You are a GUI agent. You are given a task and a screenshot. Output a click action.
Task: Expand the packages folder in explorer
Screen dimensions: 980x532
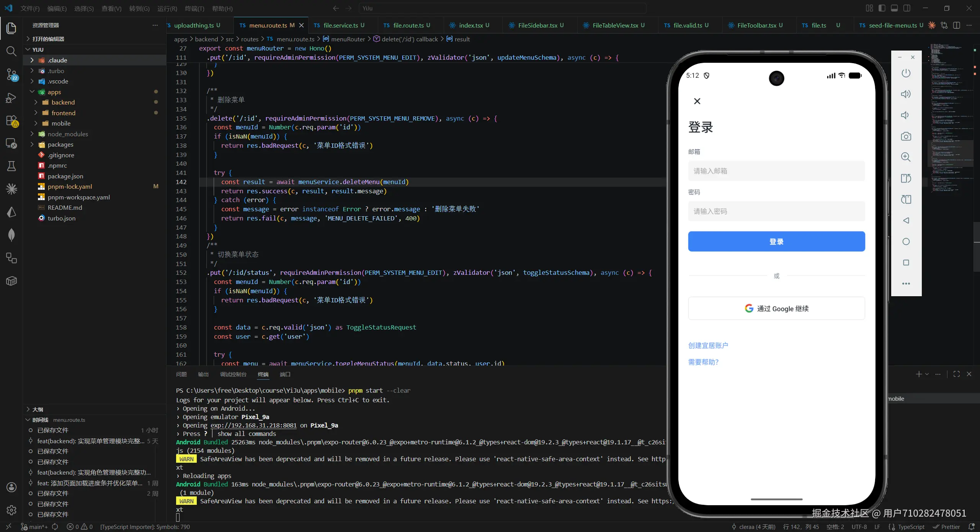[60, 144]
